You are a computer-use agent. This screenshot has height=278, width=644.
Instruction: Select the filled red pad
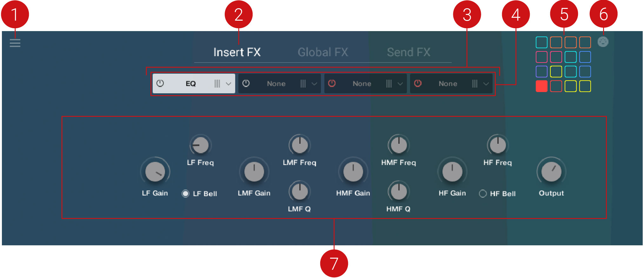(541, 86)
